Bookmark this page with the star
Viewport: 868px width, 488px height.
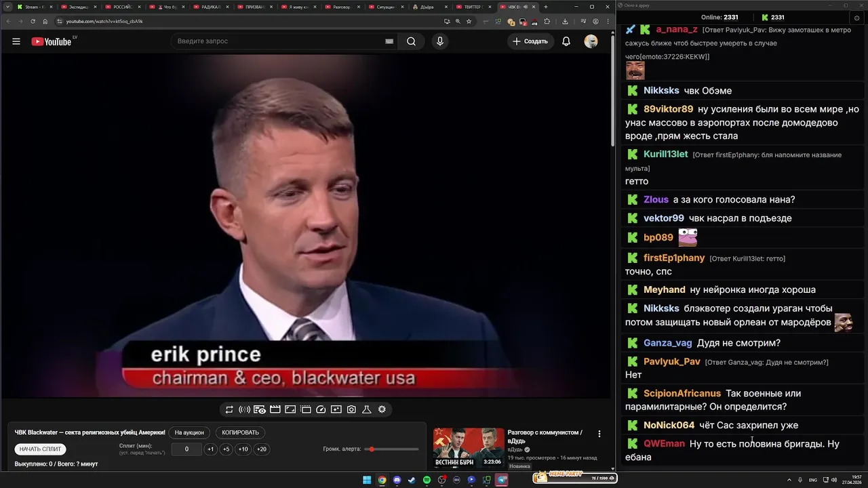point(469,21)
